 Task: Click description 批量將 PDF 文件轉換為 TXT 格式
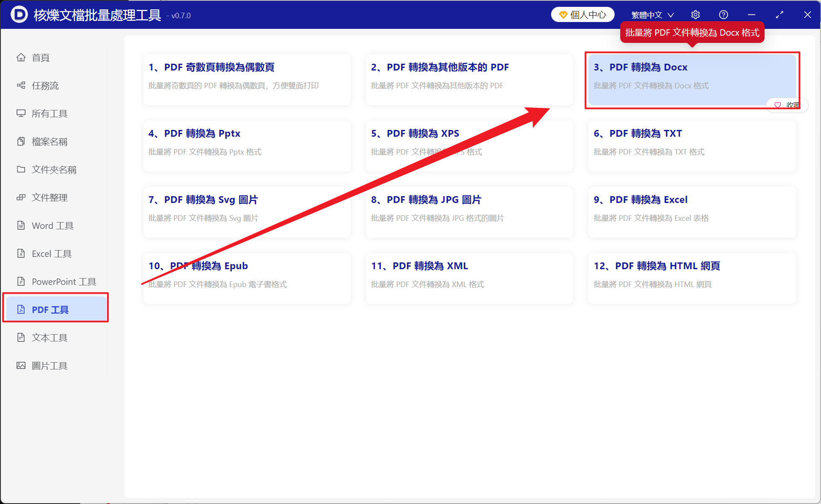tap(649, 152)
